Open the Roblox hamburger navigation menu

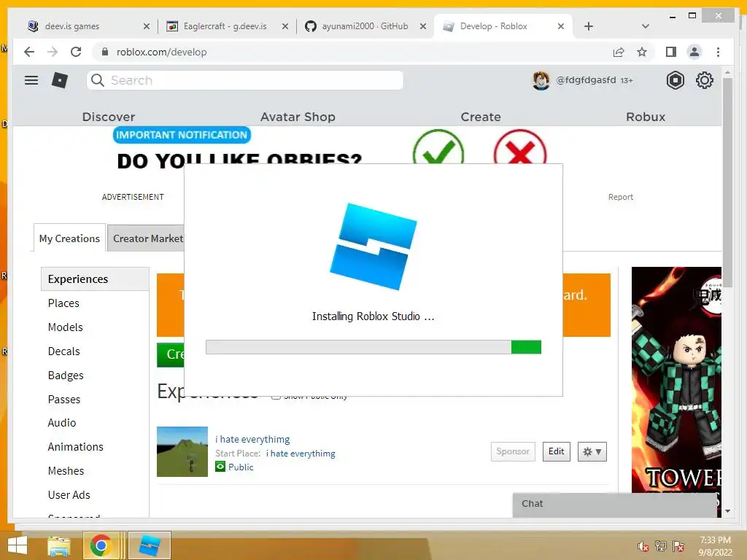coord(31,80)
